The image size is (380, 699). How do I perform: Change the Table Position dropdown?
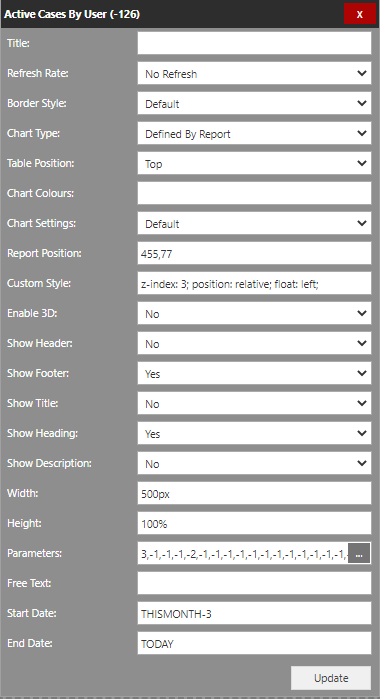(254, 163)
